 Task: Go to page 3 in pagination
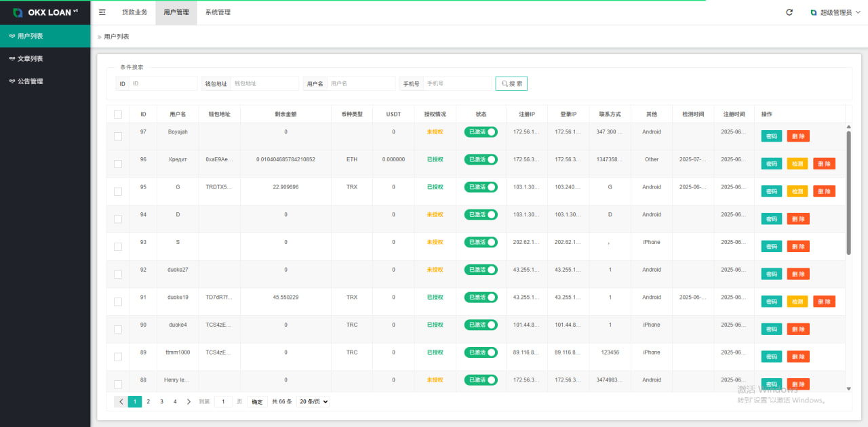(161, 401)
